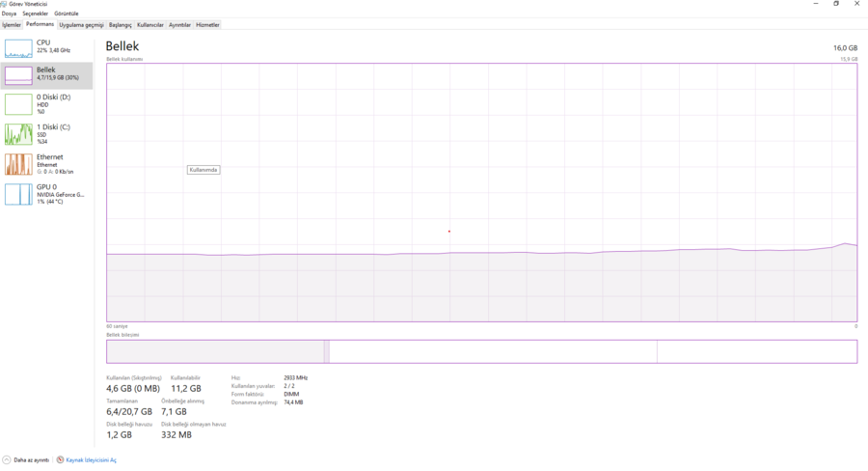Switch to the İşlemler tab
The height and width of the screenshot is (471, 868).
tap(12, 25)
